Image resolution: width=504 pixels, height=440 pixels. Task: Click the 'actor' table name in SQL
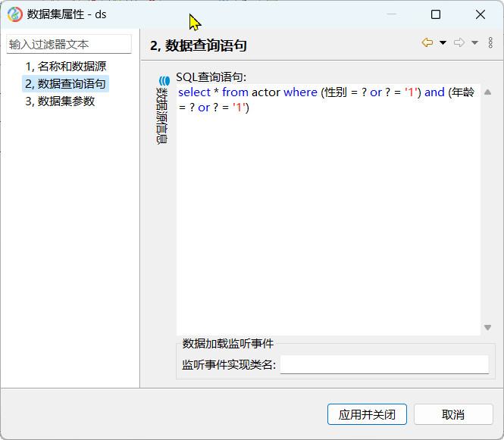tap(266, 92)
